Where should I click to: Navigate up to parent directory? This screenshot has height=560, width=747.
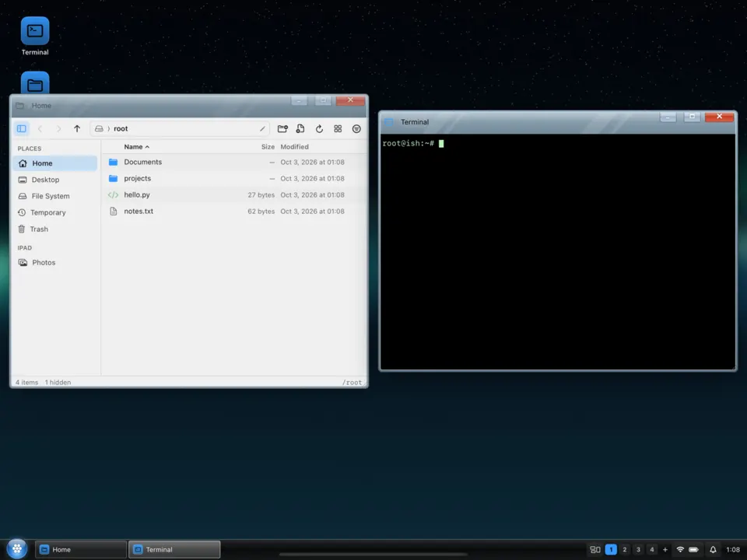(x=77, y=128)
